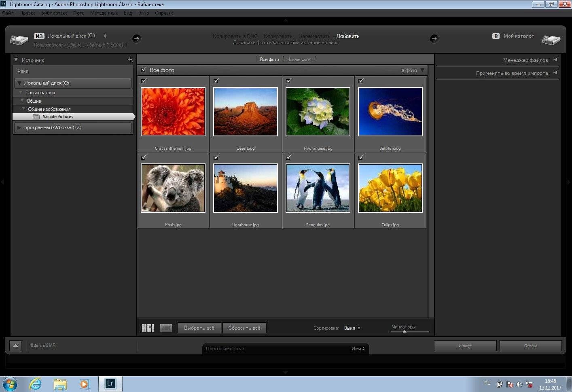The height and width of the screenshot is (392, 572).
Task: Click the ИЗ source badge
Action: tap(39, 36)
